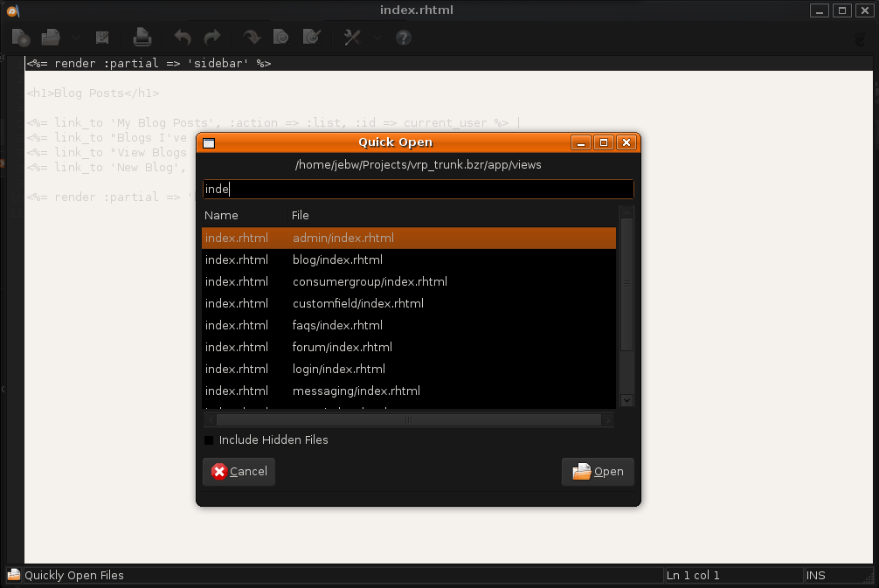Click the Scribes icon in main title bar
This screenshot has width=879, height=588.
click(x=12, y=10)
